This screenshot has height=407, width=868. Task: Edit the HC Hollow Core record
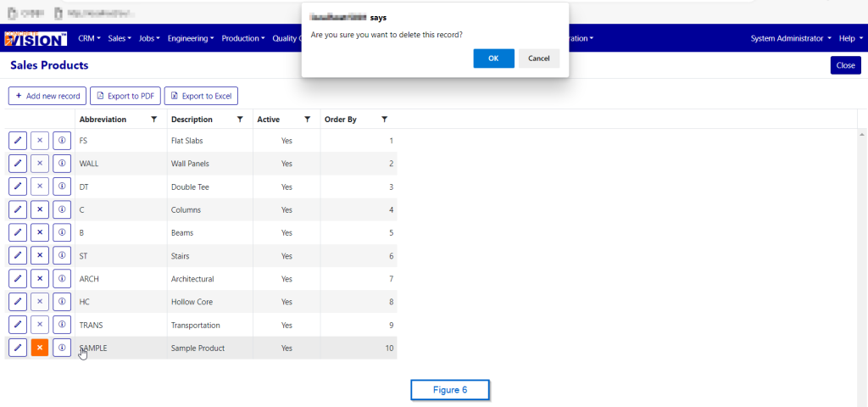[18, 302]
